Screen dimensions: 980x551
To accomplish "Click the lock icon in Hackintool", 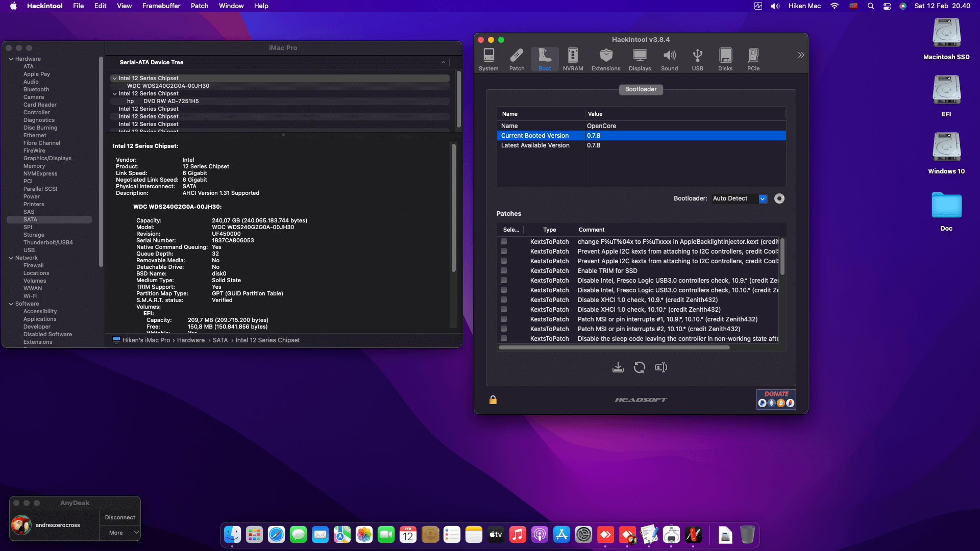I will pos(493,400).
